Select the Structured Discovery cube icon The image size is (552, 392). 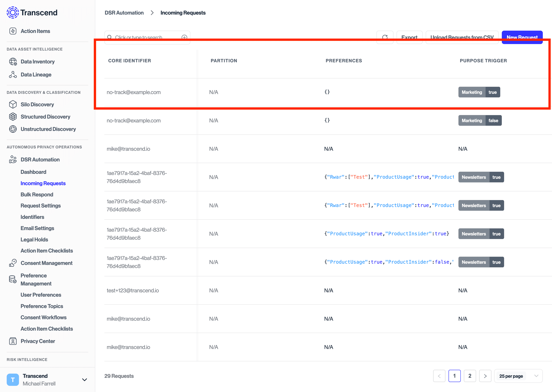[x=13, y=117]
